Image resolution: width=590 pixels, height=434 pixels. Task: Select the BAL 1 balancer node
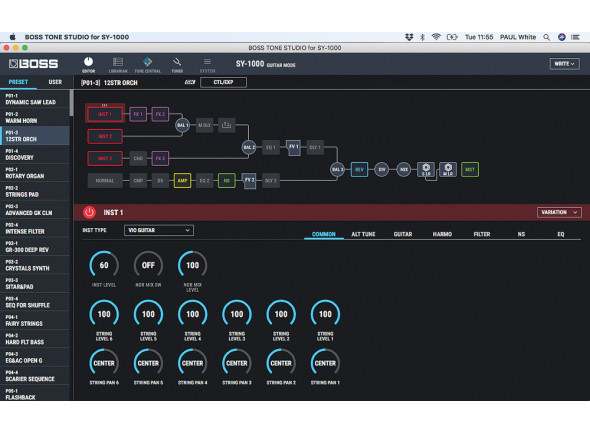pos(182,125)
